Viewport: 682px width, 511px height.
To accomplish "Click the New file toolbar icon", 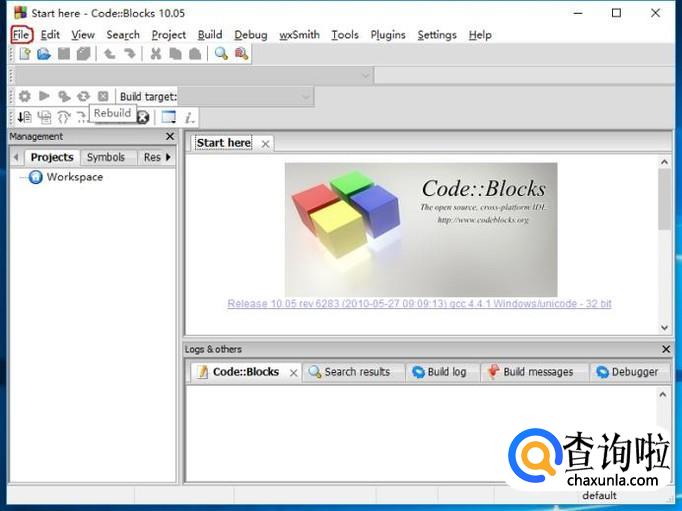I will coord(25,54).
